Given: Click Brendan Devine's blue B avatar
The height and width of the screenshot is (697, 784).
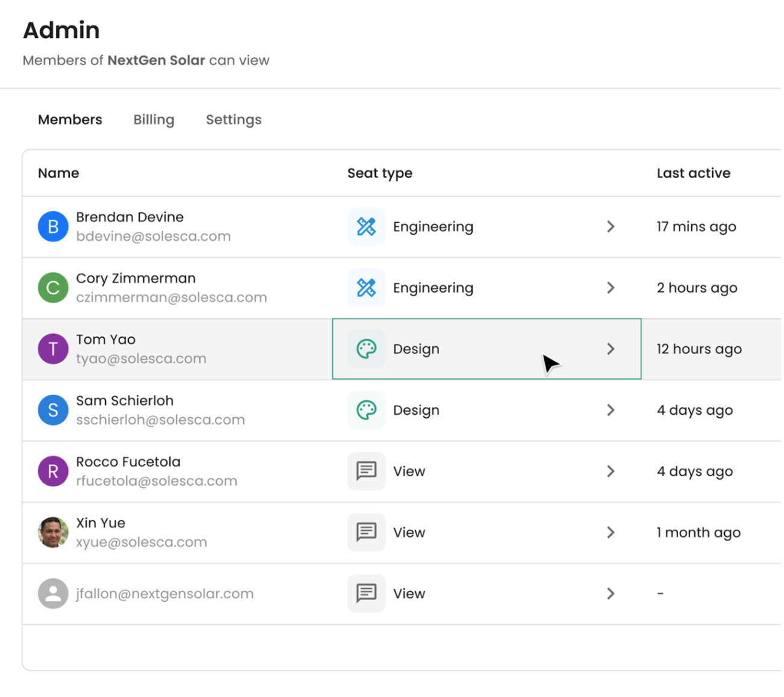Looking at the screenshot, I should point(53,227).
